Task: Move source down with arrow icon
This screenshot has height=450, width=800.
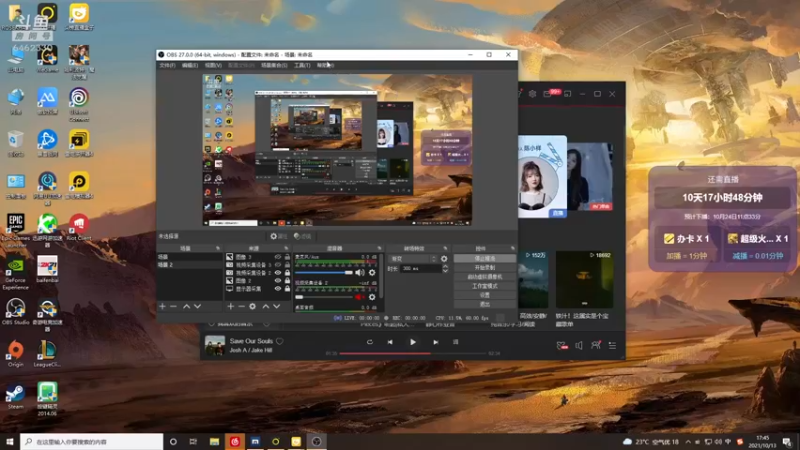Action: pyautogui.click(x=277, y=306)
